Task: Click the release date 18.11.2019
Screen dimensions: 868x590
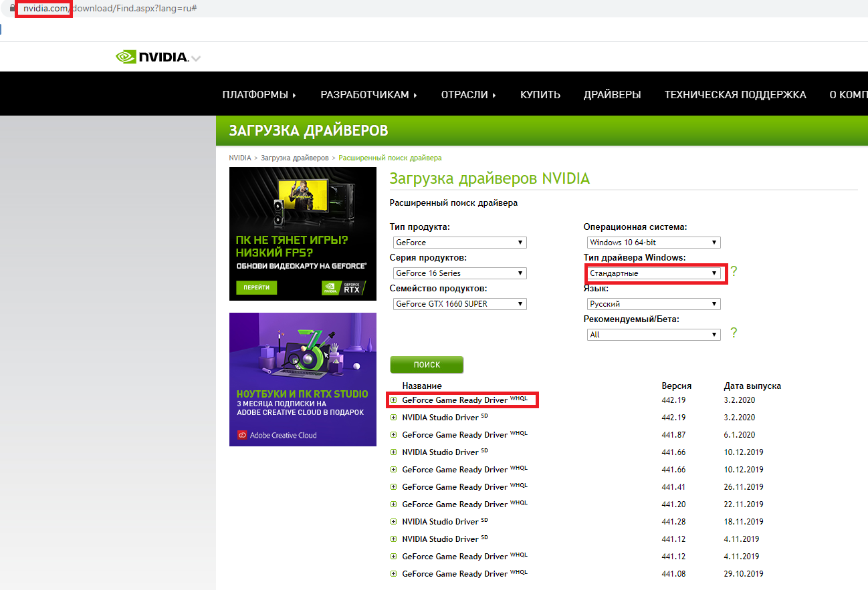Action: click(x=744, y=522)
